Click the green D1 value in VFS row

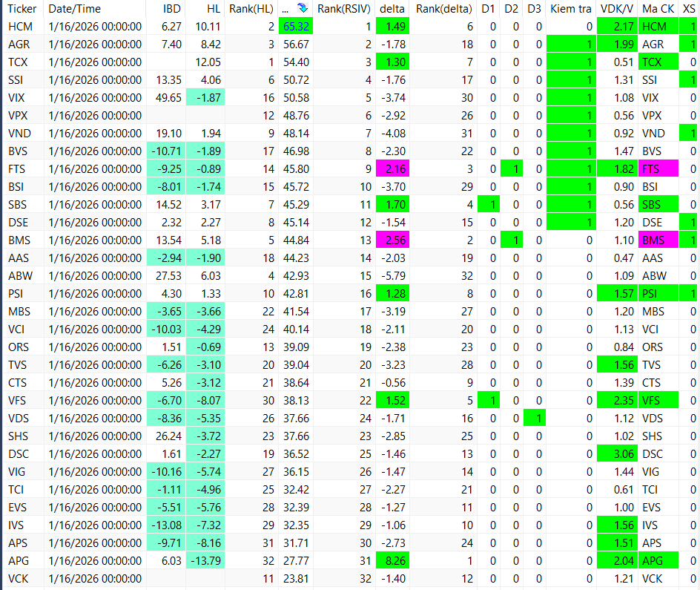[489, 400]
